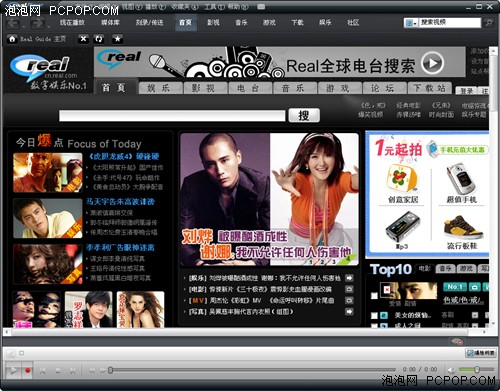Click the 超值手机 product link

point(462,199)
